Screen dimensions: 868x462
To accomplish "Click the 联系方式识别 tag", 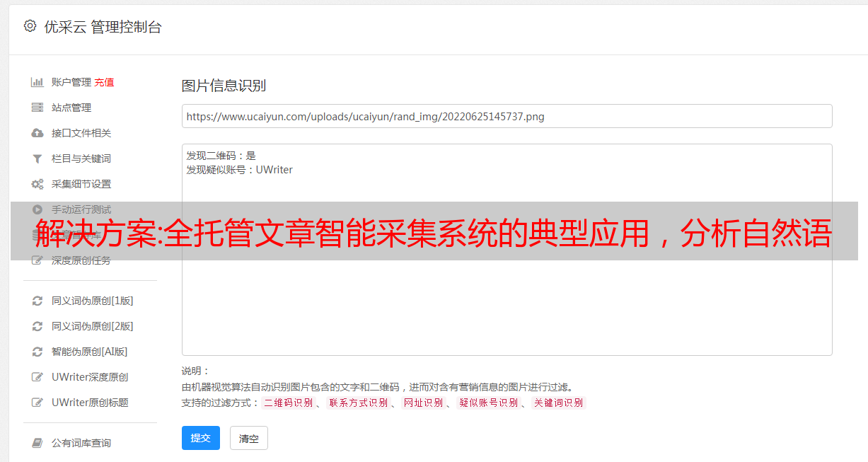I will pyautogui.click(x=358, y=403).
